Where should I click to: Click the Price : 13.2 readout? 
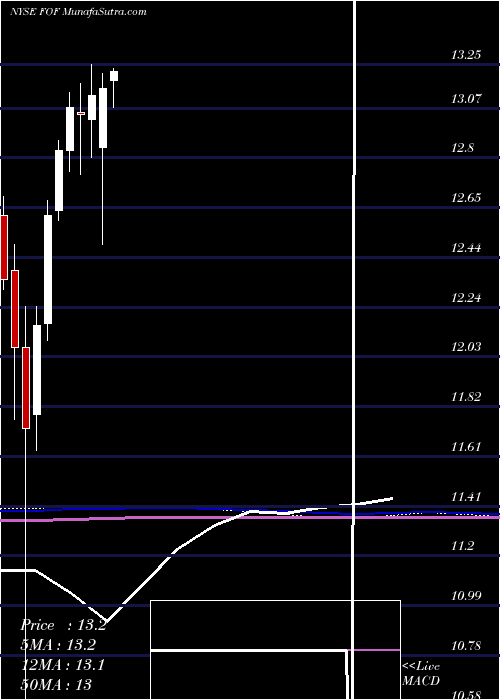click(63, 625)
